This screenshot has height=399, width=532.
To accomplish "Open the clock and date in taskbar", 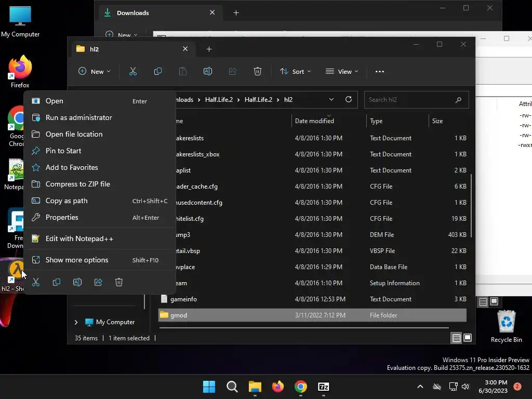I will (493, 387).
